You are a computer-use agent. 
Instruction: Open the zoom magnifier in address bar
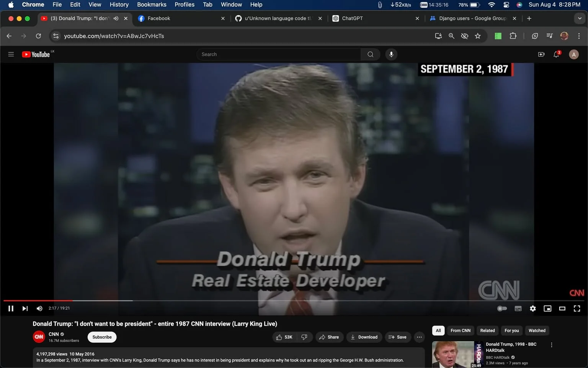click(x=451, y=36)
